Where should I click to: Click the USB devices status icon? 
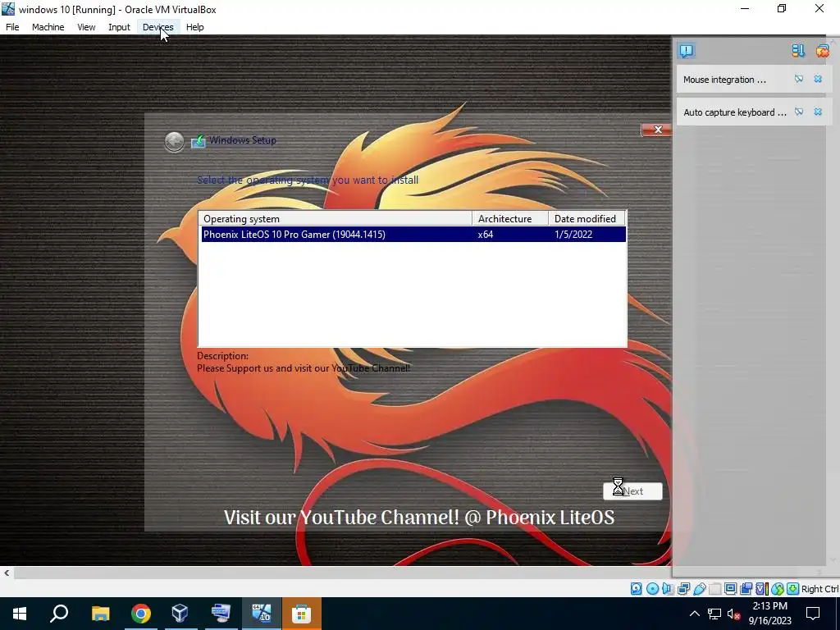click(700, 589)
